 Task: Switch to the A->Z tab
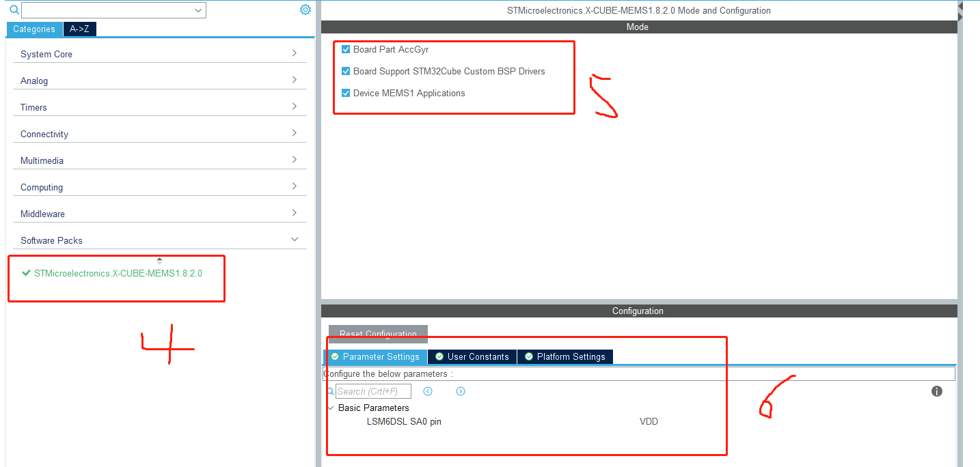tap(80, 29)
